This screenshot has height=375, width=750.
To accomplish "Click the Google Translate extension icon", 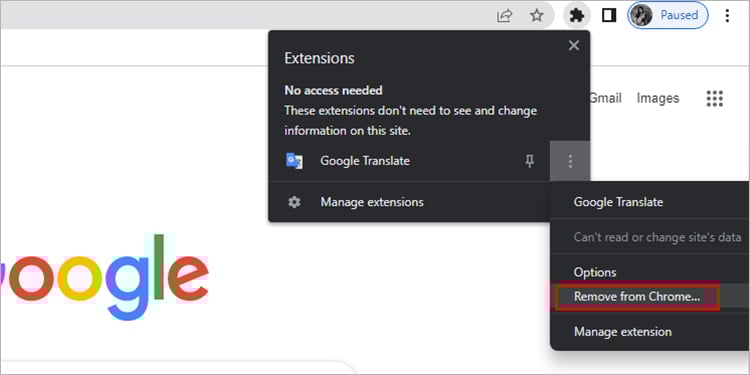I will [x=294, y=161].
